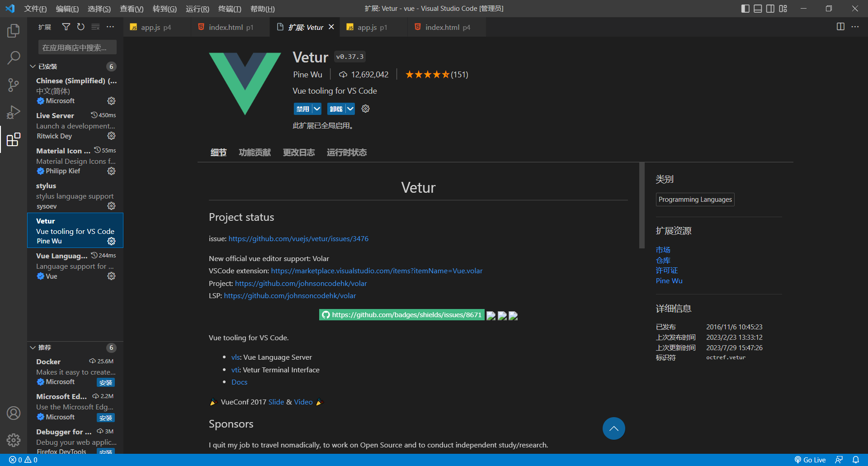The image size is (868, 466).
Task: Open the dropdown arrow beside 卸载
Action: tap(350, 109)
